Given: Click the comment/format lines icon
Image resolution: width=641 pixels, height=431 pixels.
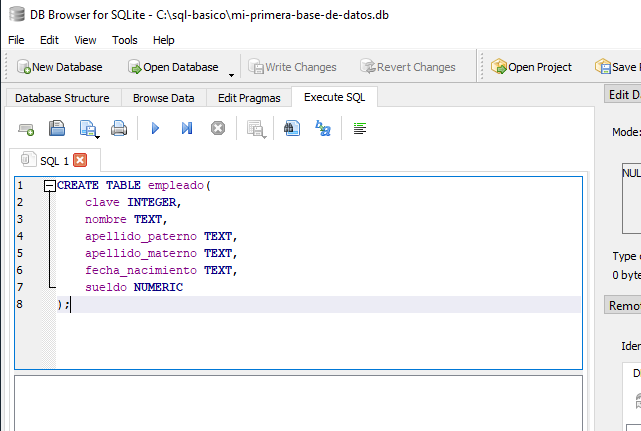Looking at the screenshot, I should tap(360, 128).
